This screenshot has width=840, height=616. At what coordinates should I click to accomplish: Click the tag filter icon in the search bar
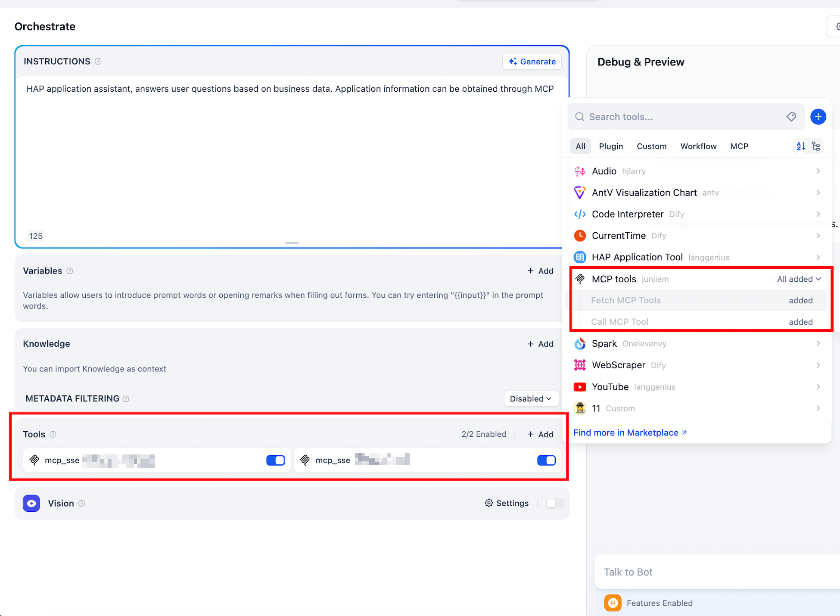point(791,117)
